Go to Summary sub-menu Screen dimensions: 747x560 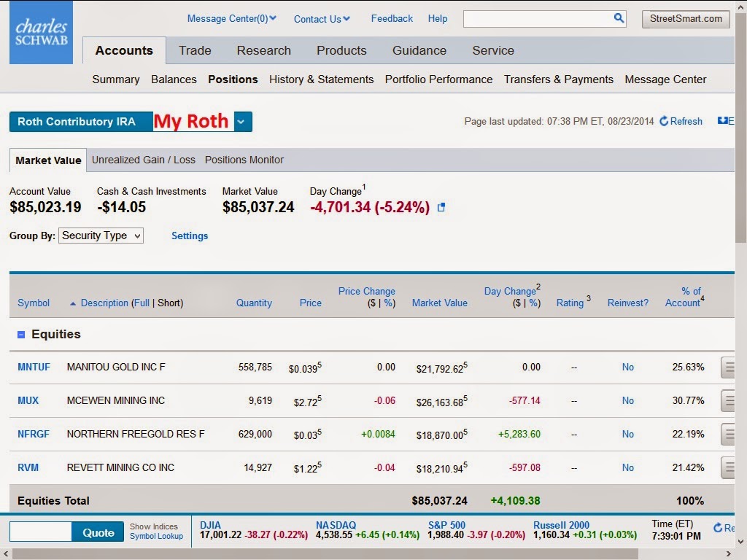pos(116,79)
